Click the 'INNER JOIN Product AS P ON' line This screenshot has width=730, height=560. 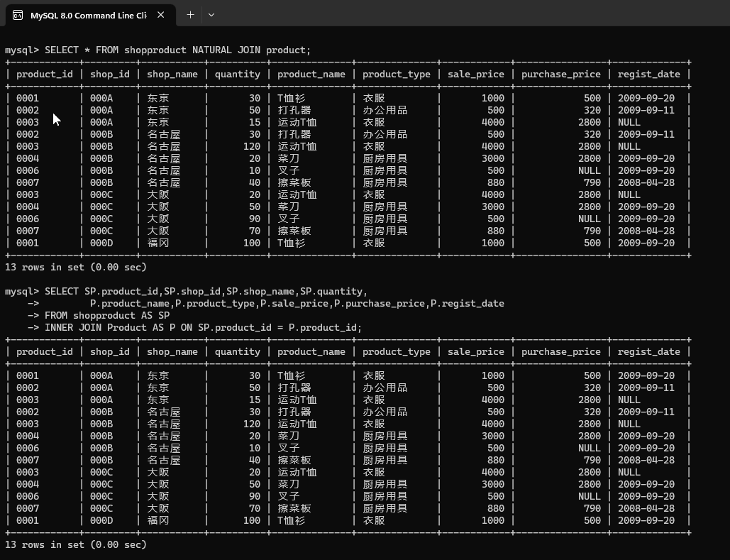(x=203, y=327)
